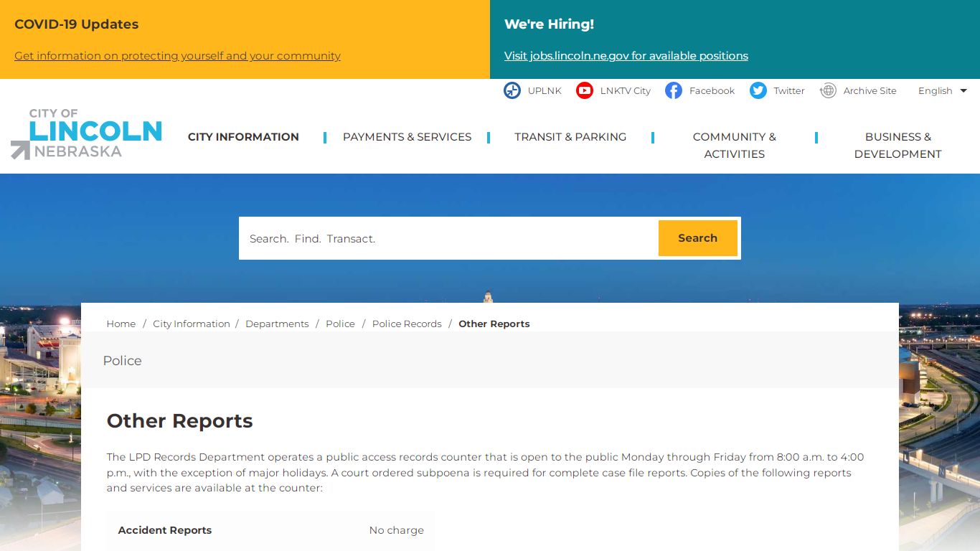Click the Twitter bird icon
Image resolution: width=980 pixels, height=551 pixels.
point(758,90)
